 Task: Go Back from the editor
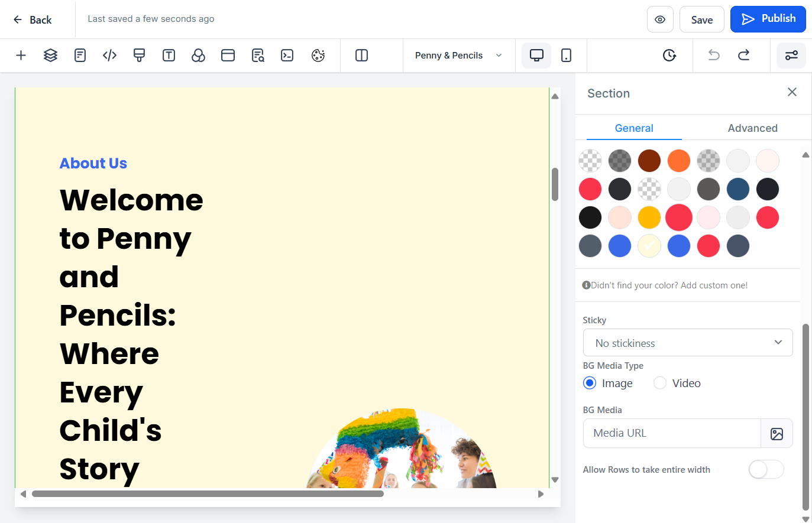tap(33, 20)
